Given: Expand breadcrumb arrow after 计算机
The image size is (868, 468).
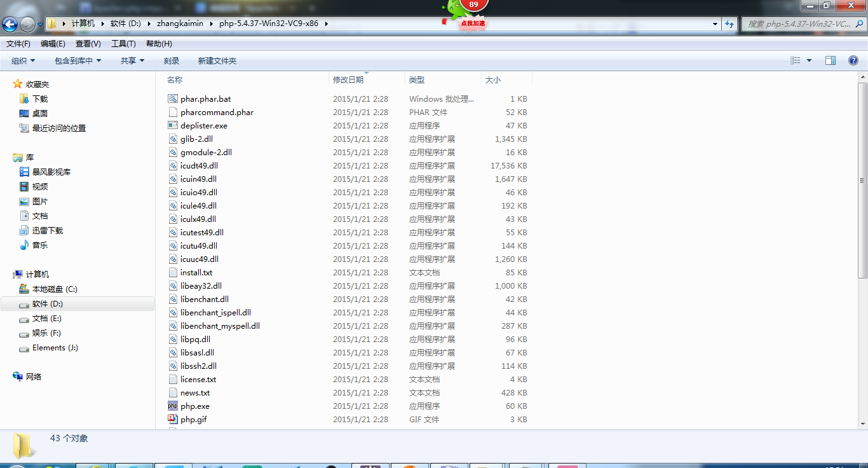Looking at the screenshot, I should [103, 24].
